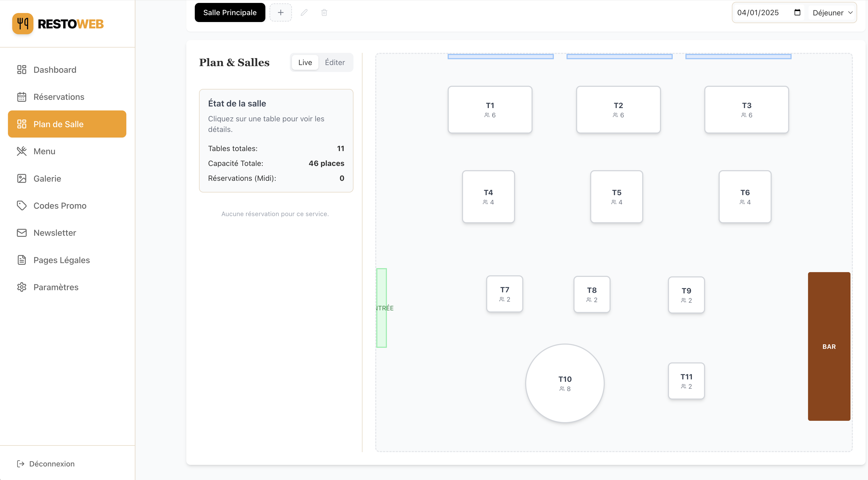Click the trash icon to delete the room
Image resolution: width=868 pixels, height=480 pixels.
click(325, 12)
